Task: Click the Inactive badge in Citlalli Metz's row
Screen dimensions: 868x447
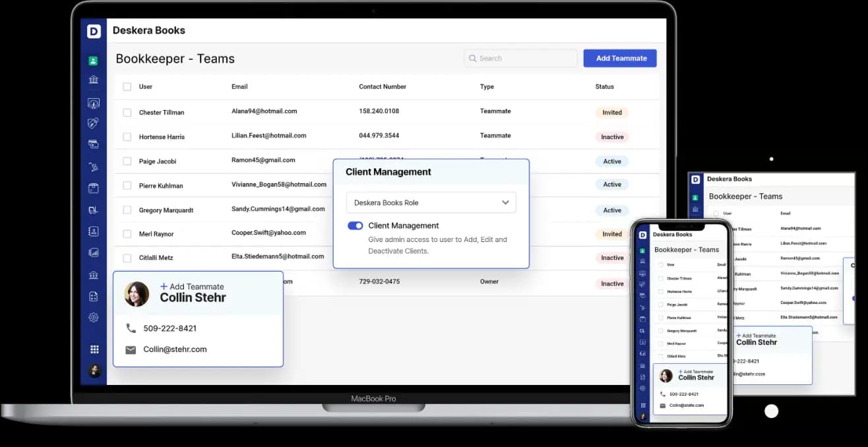Action: click(612, 258)
